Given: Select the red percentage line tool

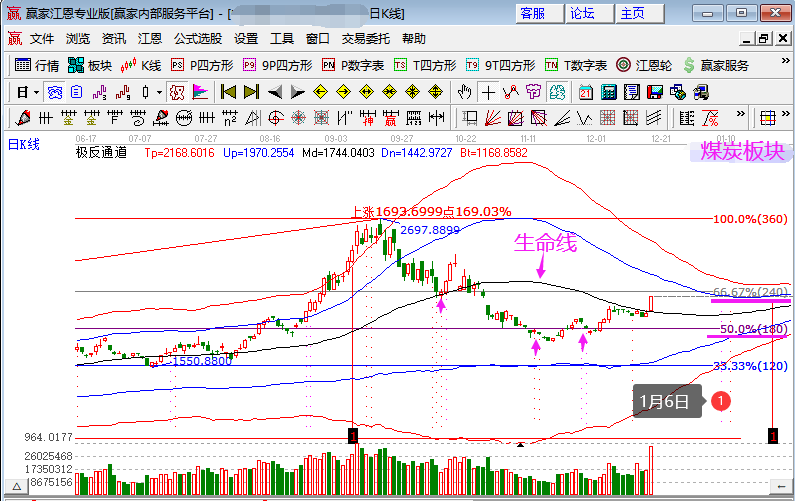Looking at the screenshot, I should click(710, 118).
